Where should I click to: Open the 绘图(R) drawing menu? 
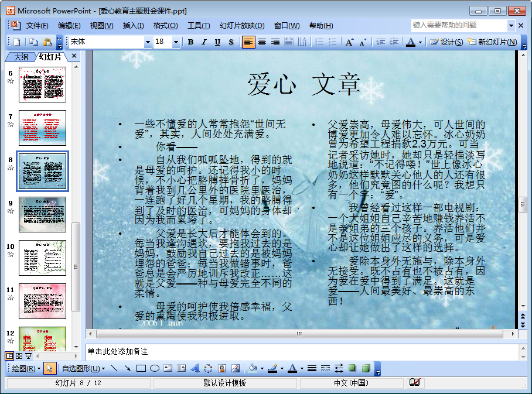[x=26, y=369]
